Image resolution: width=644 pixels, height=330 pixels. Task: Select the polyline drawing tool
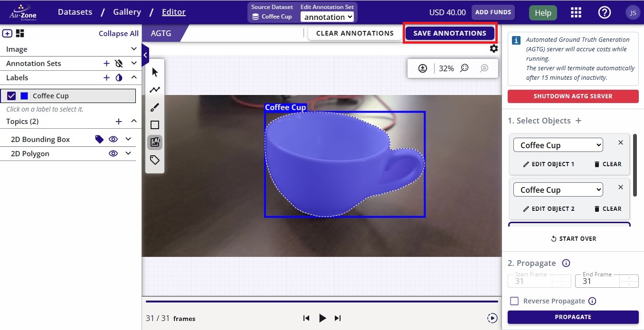155,90
